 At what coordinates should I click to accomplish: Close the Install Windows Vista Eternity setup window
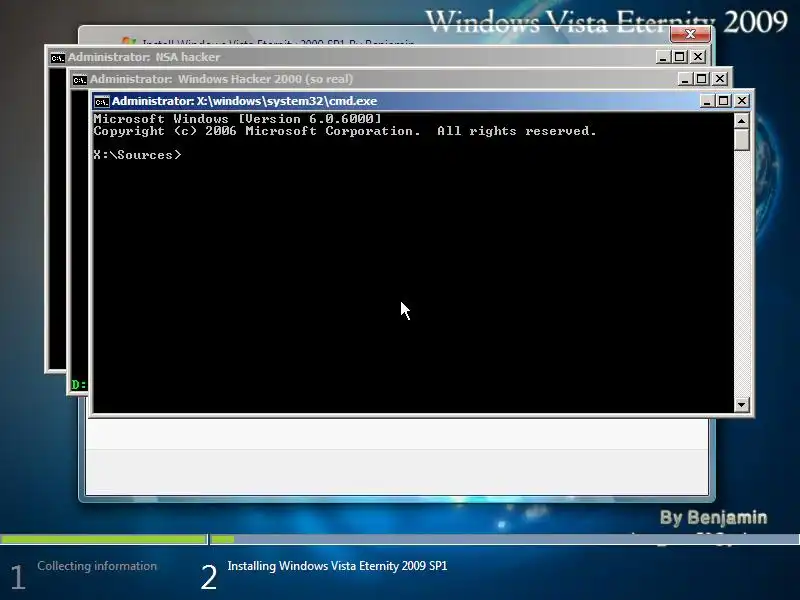click(x=690, y=34)
